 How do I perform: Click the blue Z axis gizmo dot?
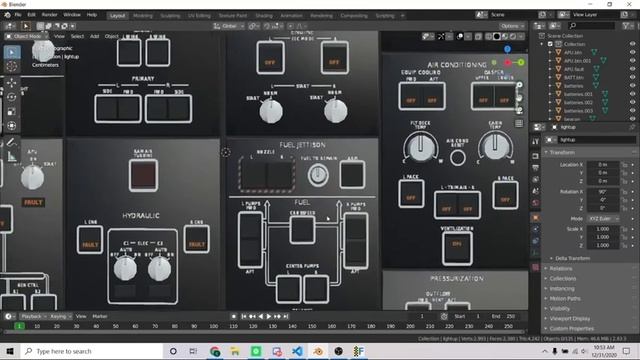[507, 49]
